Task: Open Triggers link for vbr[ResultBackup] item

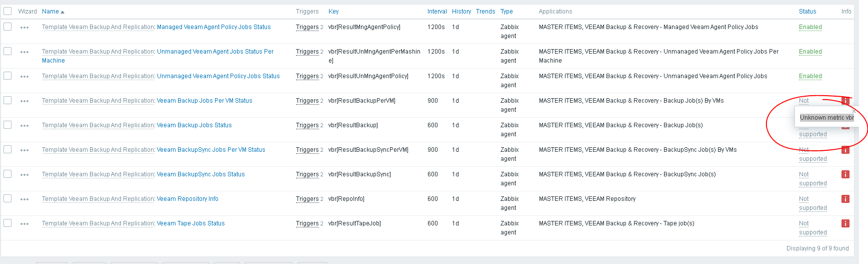Action: point(307,125)
